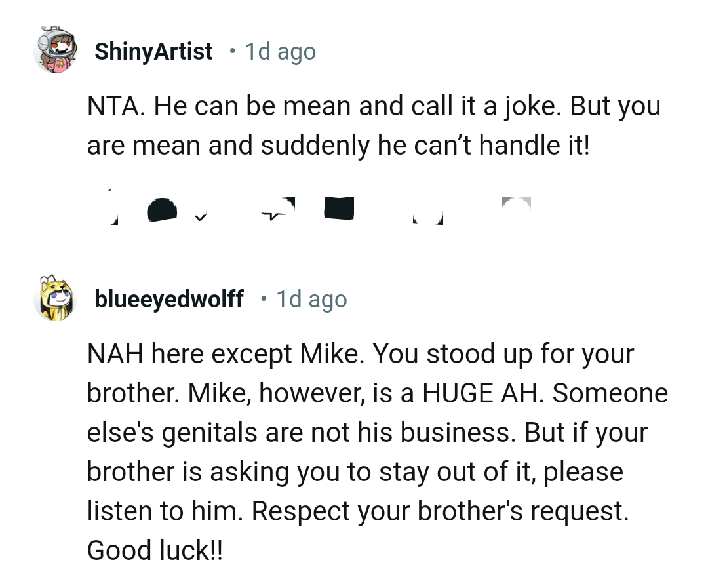Image resolution: width=708 pixels, height=588 pixels.
Task: Open ShinyArtist's profile from the username
Action: (153, 51)
